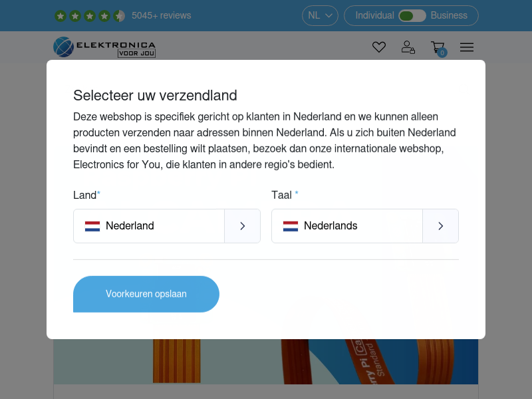The width and height of the screenshot is (532, 399).
Task: Toggle the Individual/Business switch
Action: (x=412, y=15)
